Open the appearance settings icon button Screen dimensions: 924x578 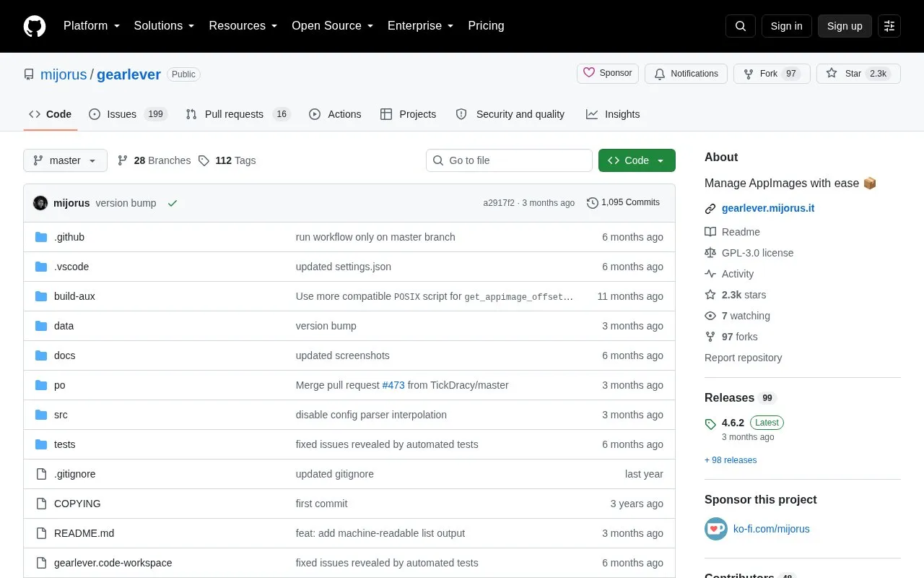pyautogui.click(x=889, y=26)
